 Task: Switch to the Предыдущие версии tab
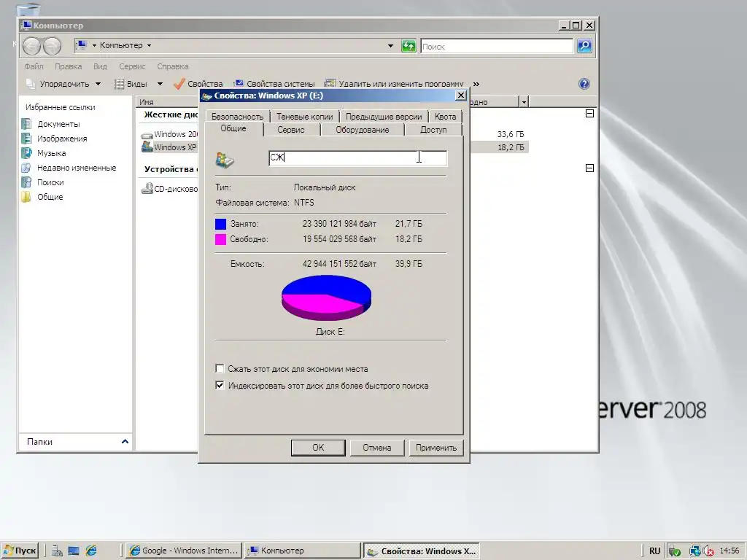click(384, 116)
